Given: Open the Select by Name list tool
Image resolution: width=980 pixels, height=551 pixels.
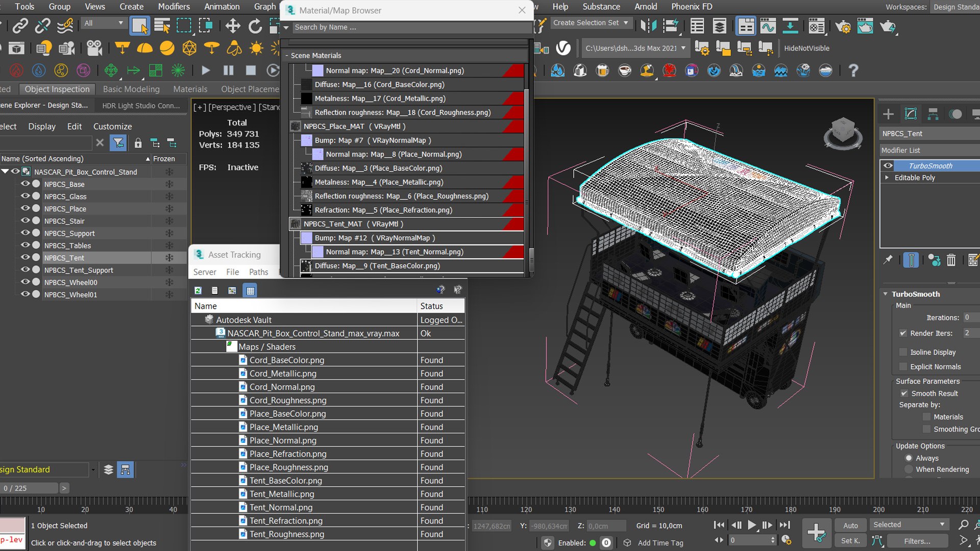Looking at the screenshot, I should pyautogui.click(x=162, y=26).
